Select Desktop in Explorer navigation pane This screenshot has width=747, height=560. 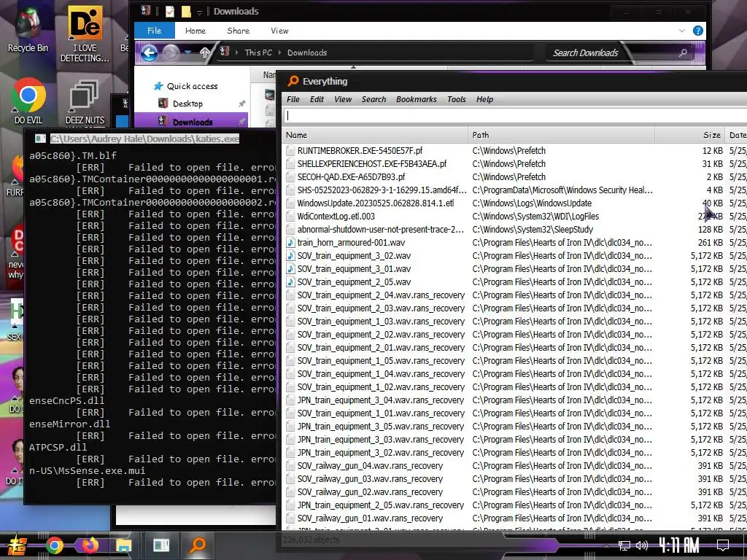pos(187,104)
